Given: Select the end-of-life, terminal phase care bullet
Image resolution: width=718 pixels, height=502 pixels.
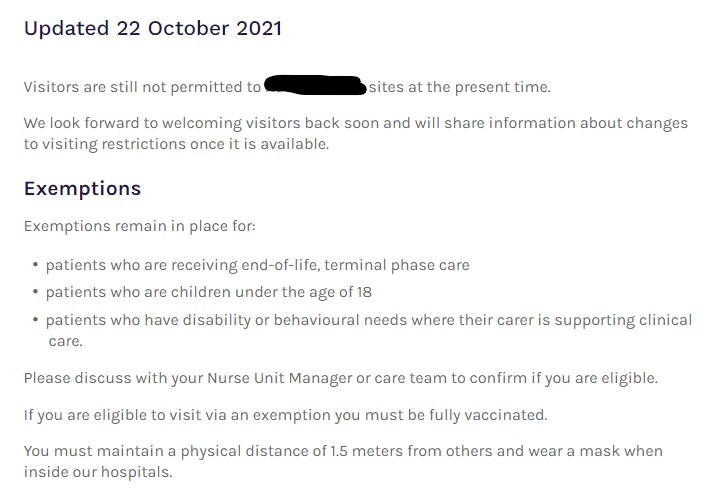Looking at the screenshot, I should (x=257, y=265).
